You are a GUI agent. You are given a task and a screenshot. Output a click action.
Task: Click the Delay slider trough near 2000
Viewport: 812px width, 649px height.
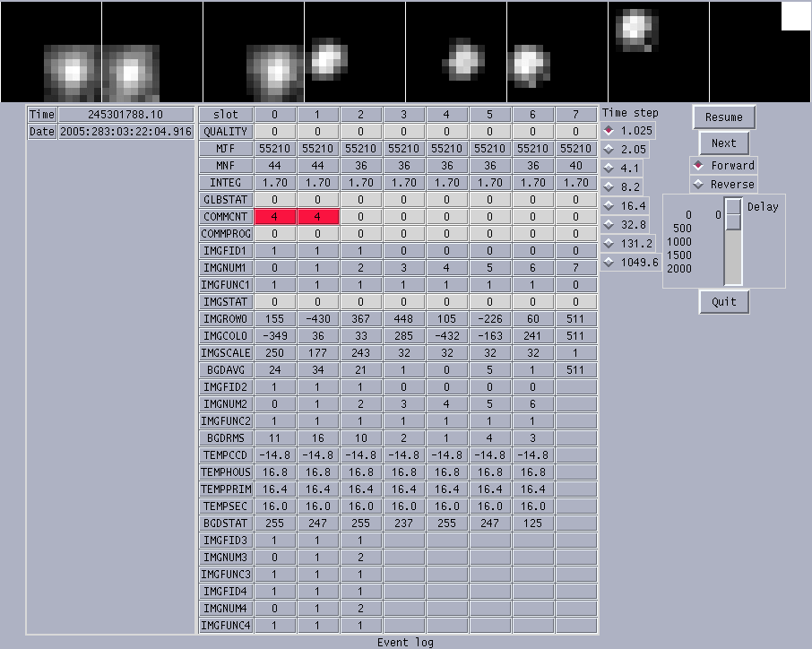click(x=733, y=269)
